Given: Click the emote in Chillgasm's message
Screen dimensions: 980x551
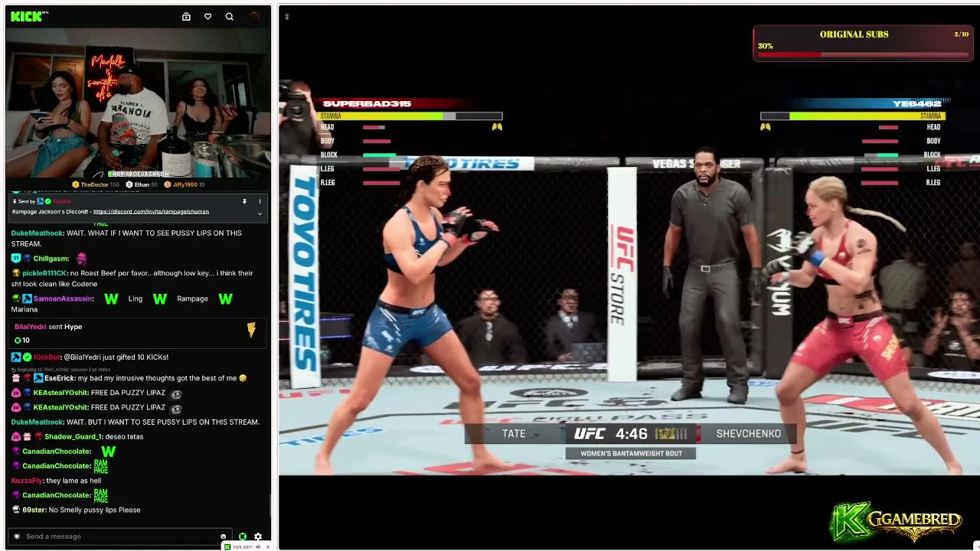Looking at the screenshot, I should click(81, 259).
